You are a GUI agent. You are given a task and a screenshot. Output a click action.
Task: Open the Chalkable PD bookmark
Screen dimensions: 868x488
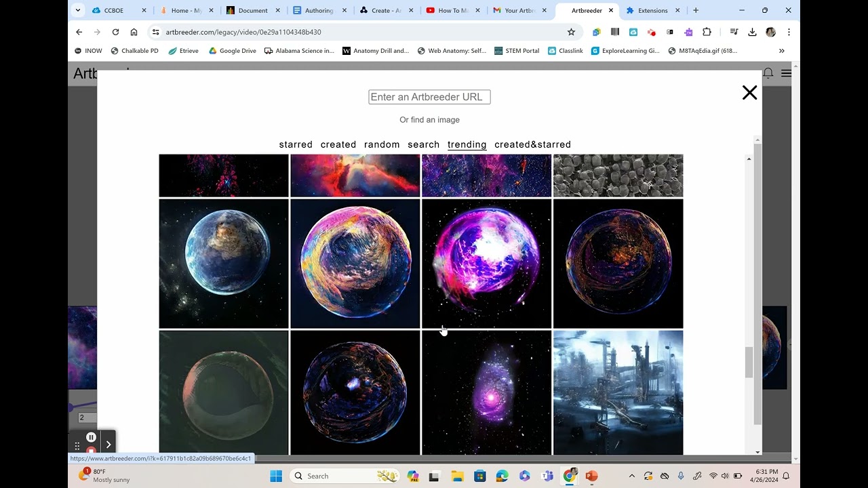pyautogui.click(x=134, y=51)
